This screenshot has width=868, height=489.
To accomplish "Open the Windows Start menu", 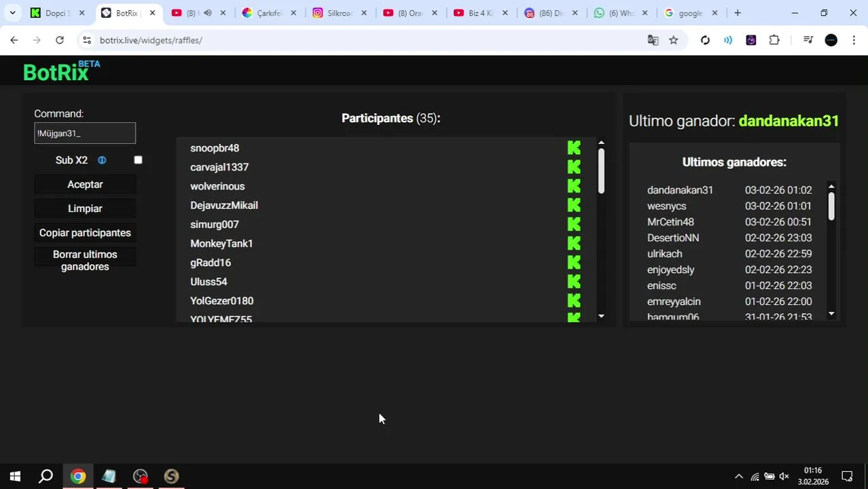I will coord(15,477).
